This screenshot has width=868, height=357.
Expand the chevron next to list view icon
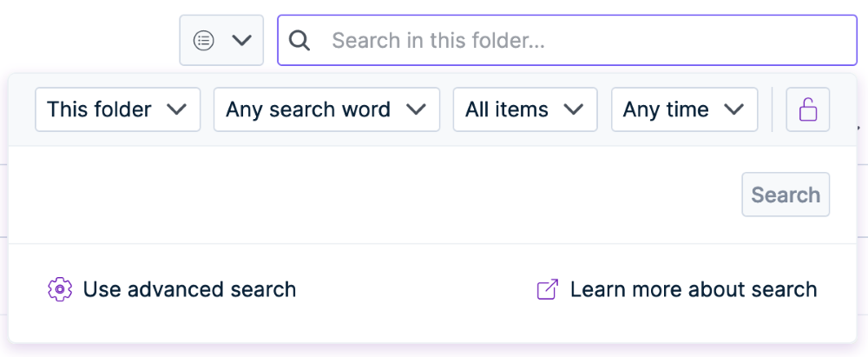tap(242, 41)
